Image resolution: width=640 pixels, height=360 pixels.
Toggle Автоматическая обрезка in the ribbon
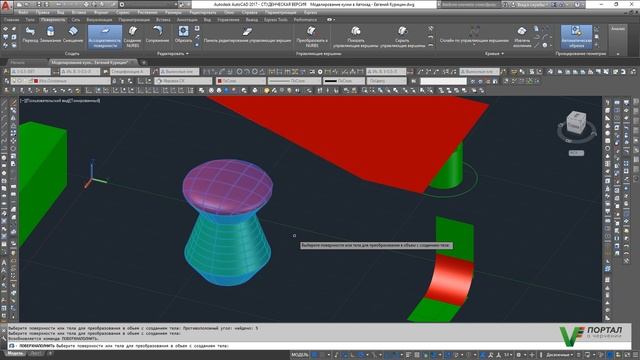576,37
